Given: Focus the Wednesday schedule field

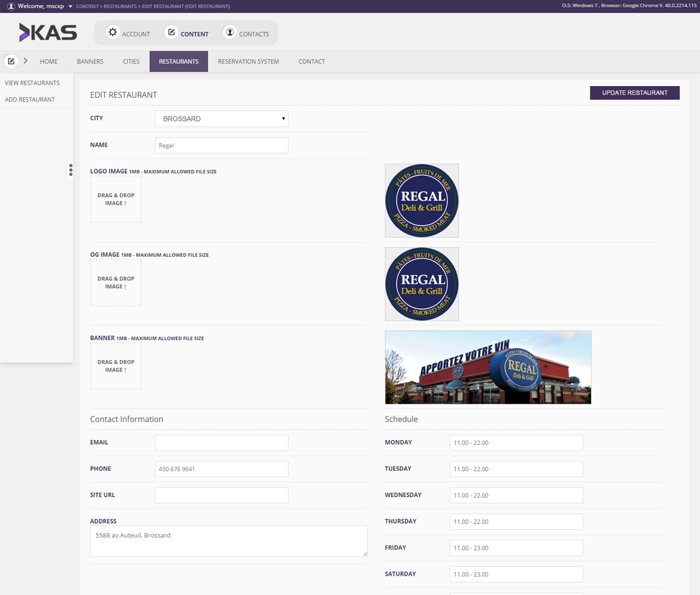Looking at the screenshot, I should coord(516,495).
